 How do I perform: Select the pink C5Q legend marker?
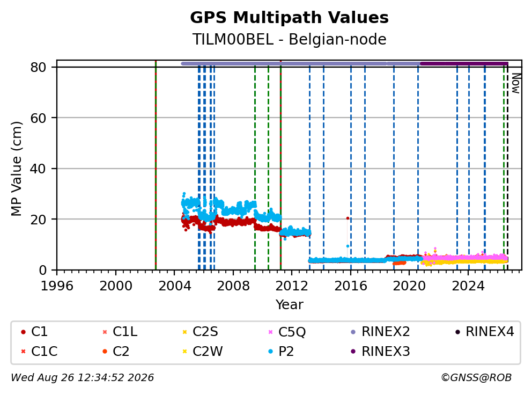pyautogui.click(x=270, y=332)
